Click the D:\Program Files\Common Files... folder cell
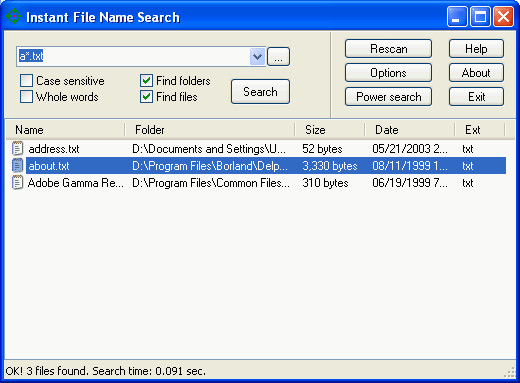 click(x=211, y=183)
